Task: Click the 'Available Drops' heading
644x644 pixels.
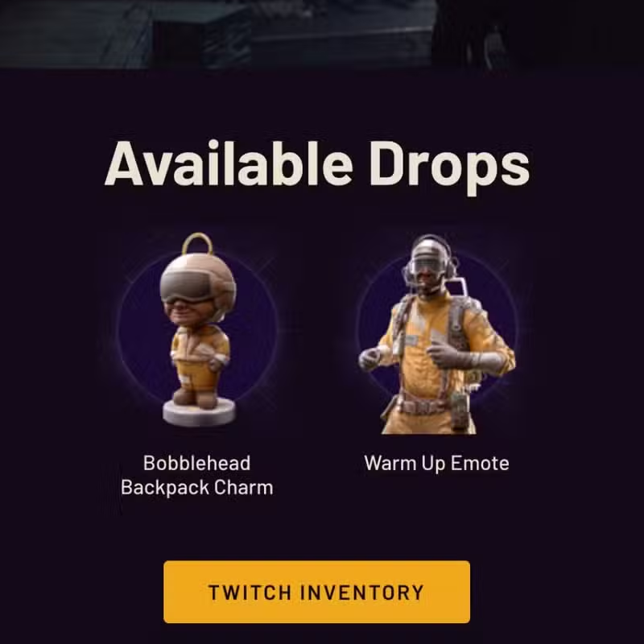Action: tap(317, 165)
